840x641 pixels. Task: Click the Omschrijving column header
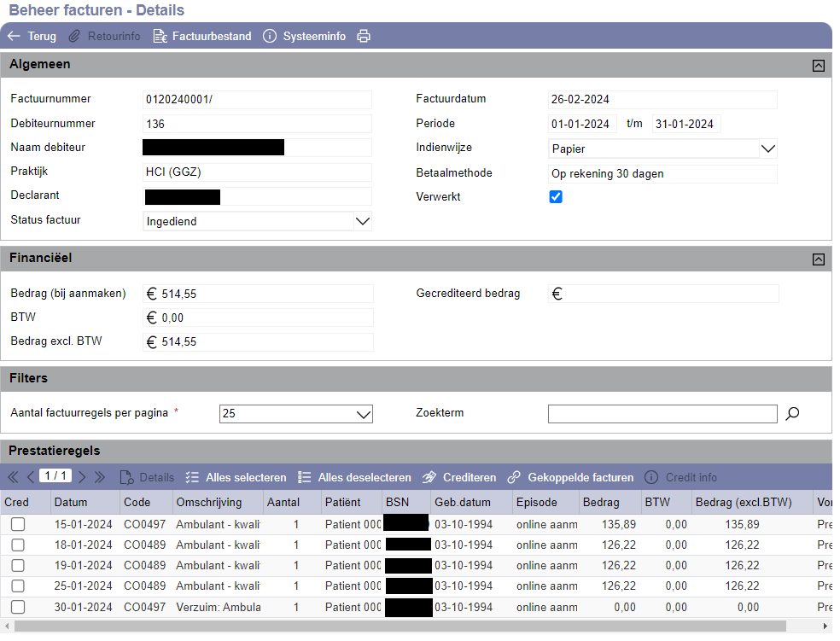click(x=208, y=502)
